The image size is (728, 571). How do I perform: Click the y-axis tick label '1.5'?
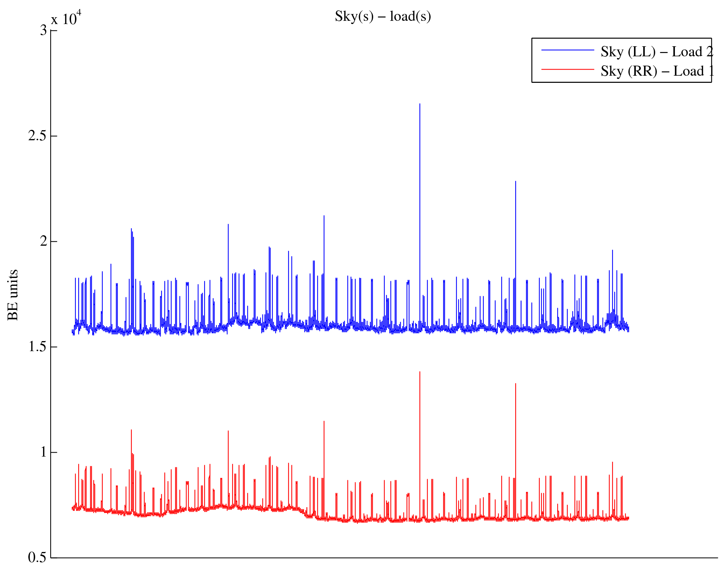pyautogui.click(x=38, y=347)
